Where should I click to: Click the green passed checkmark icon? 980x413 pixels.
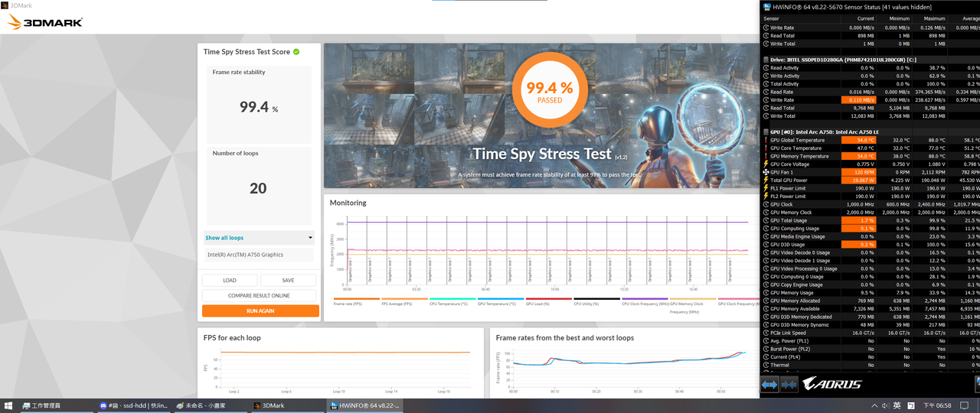coord(296,52)
